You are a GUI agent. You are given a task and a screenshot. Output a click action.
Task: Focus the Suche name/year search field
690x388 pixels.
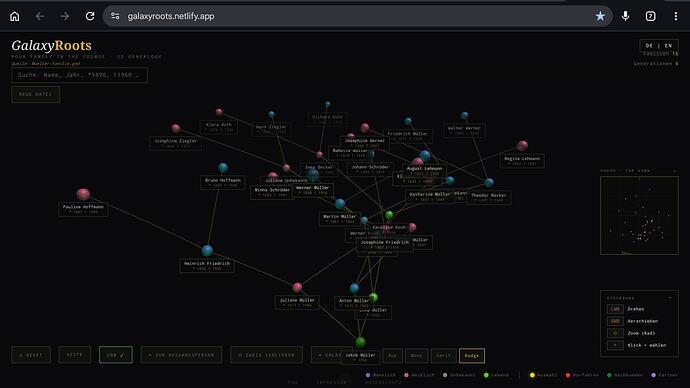[x=79, y=75]
